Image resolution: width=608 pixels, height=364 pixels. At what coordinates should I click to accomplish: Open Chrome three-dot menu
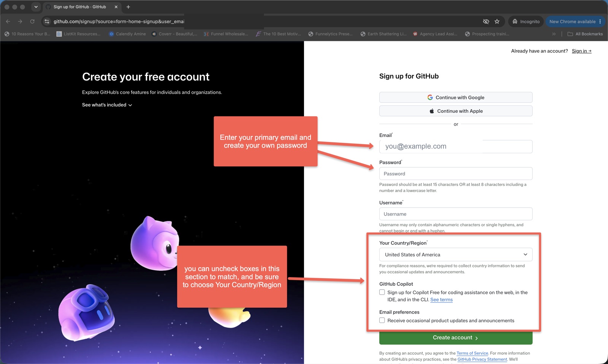pos(600,22)
